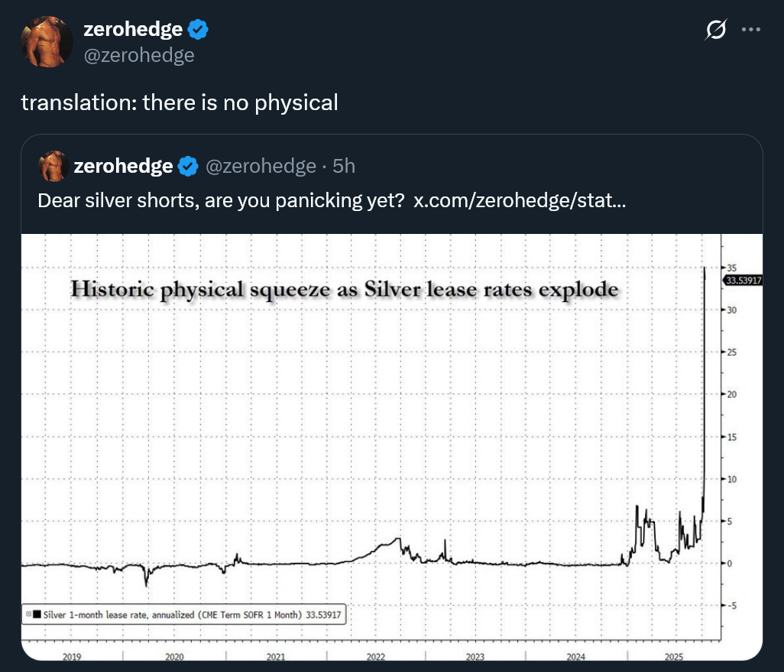The width and height of the screenshot is (784, 672).
Task: Click the black legend square for Silver lease rate
Action: tap(37, 614)
